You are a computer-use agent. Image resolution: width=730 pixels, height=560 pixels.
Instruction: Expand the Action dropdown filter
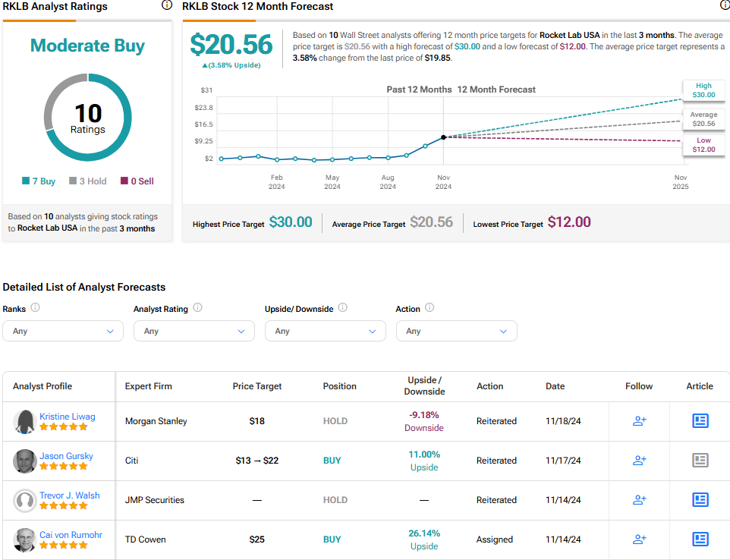456,331
